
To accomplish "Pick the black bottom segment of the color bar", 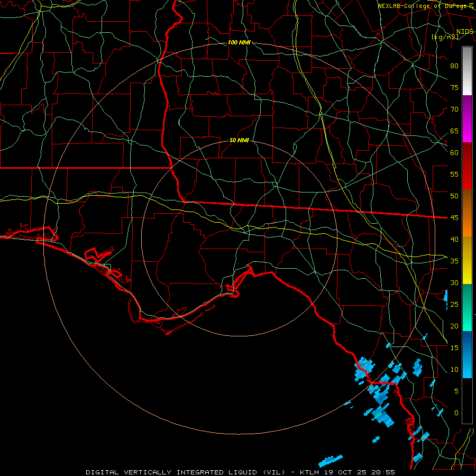I will [x=467, y=401].
